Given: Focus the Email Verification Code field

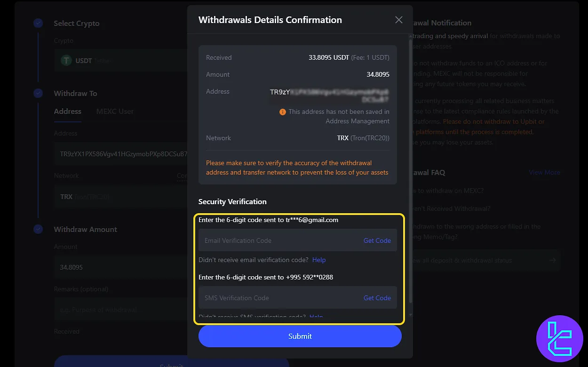Looking at the screenshot, I should pos(298,240).
